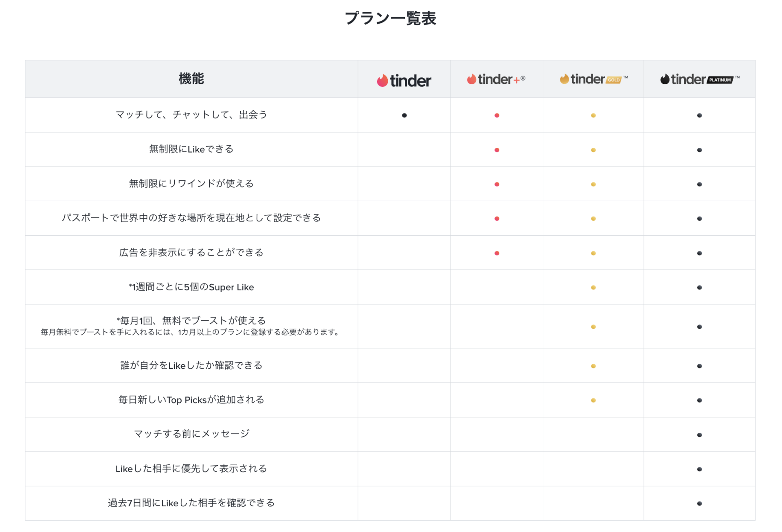This screenshot has height=532, width=782.
Task: Select the tinder GOLD column header cell
Action: pyautogui.click(x=593, y=79)
